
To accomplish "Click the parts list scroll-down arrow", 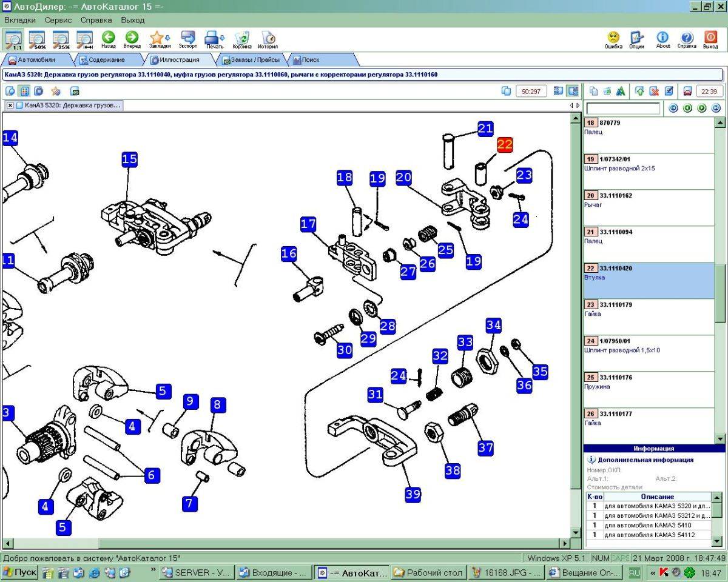I will [720, 438].
